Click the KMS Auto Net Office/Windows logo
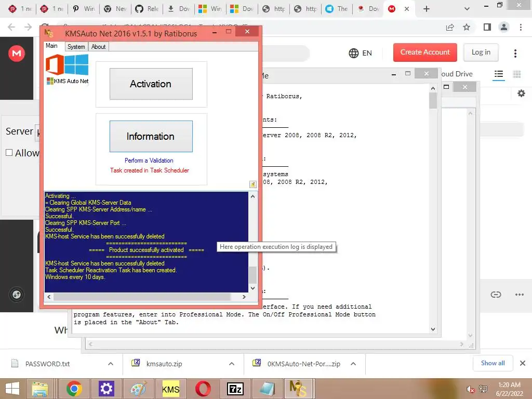This screenshot has height=399, width=532. tap(67, 69)
